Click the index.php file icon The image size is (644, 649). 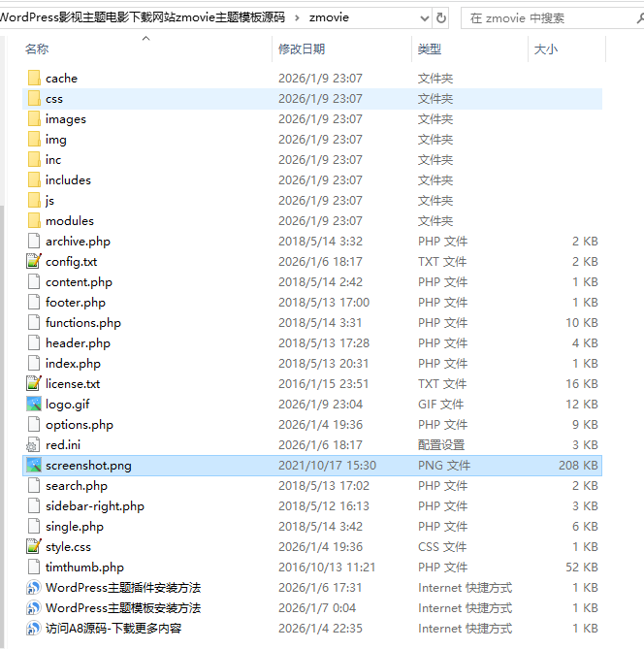(x=34, y=363)
